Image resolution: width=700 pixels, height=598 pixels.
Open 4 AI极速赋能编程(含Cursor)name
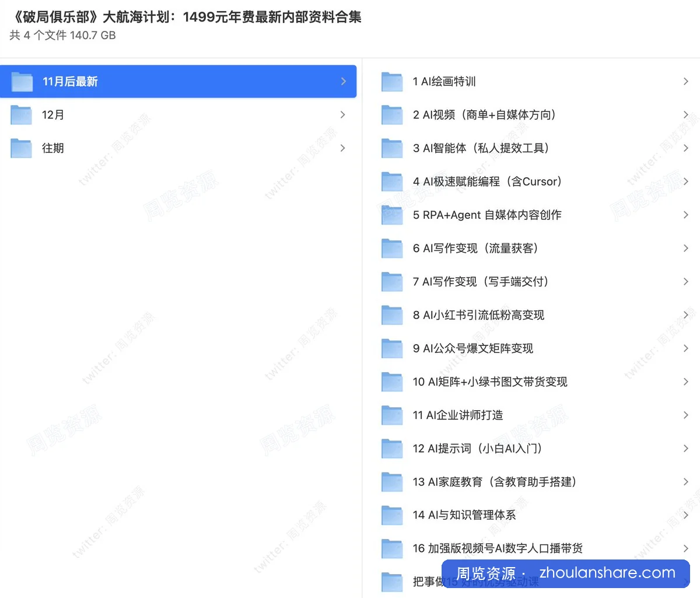(489, 181)
